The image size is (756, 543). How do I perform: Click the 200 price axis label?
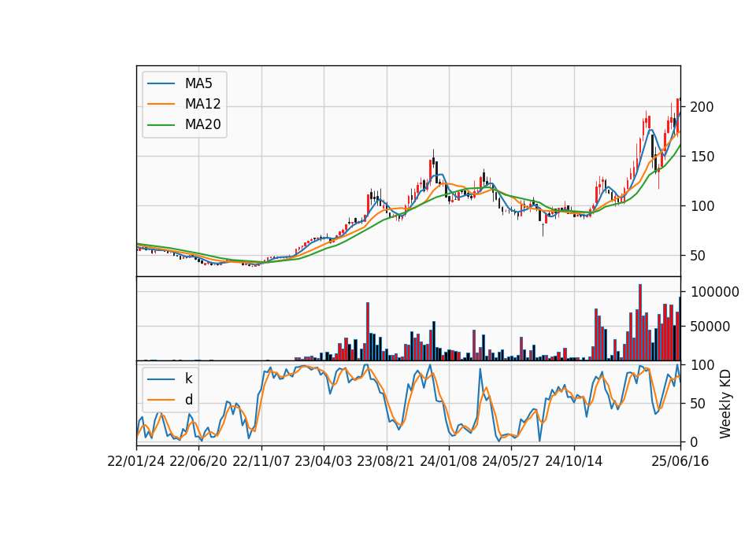pos(702,107)
